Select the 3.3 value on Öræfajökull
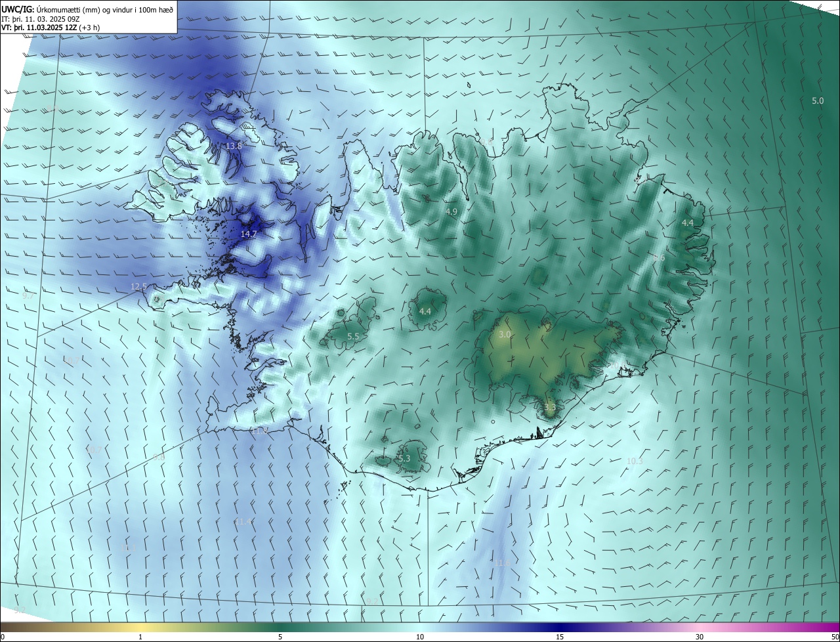The width and height of the screenshot is (840, 642). pos(550,407)
